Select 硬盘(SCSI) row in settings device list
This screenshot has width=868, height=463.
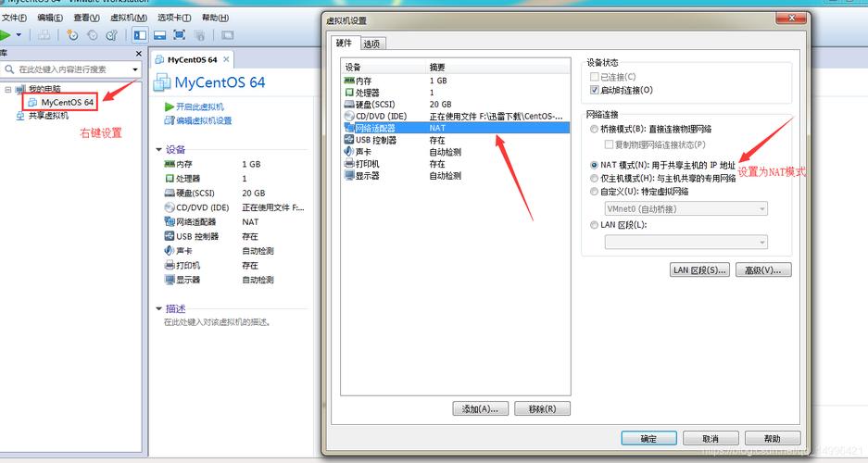pyautogui.click(x=455, y=104)
